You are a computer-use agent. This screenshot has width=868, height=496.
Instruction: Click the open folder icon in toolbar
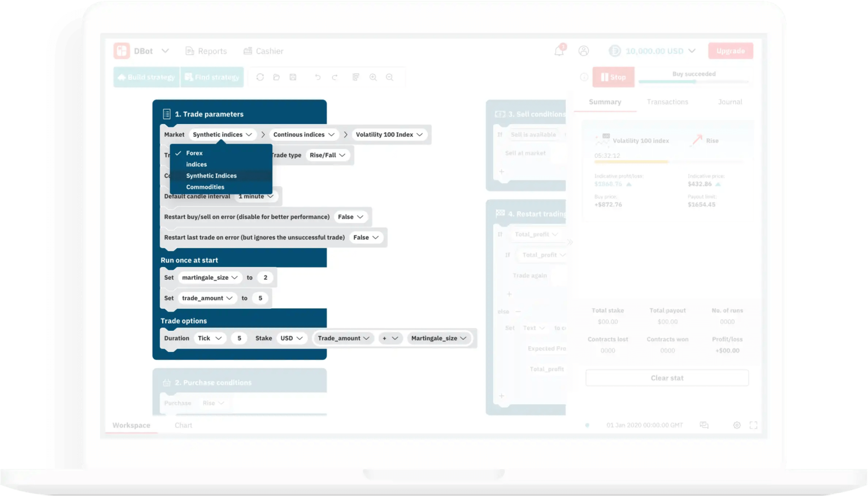coord(276,77)
